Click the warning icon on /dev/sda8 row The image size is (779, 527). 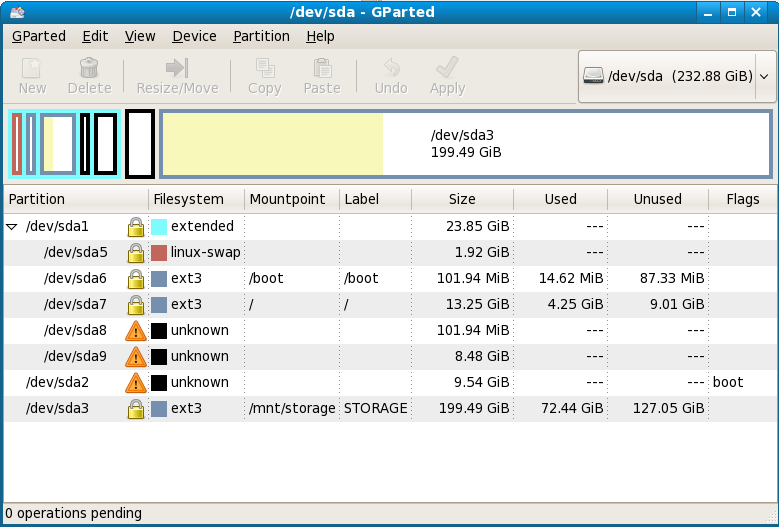click(136, 331)
